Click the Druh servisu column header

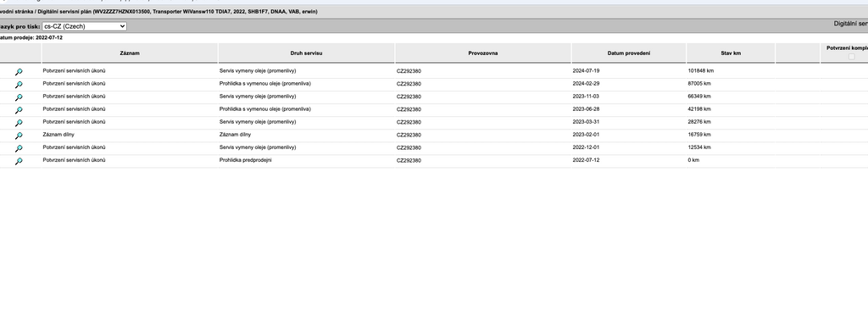pyautogui.click(x=306, y=53)
